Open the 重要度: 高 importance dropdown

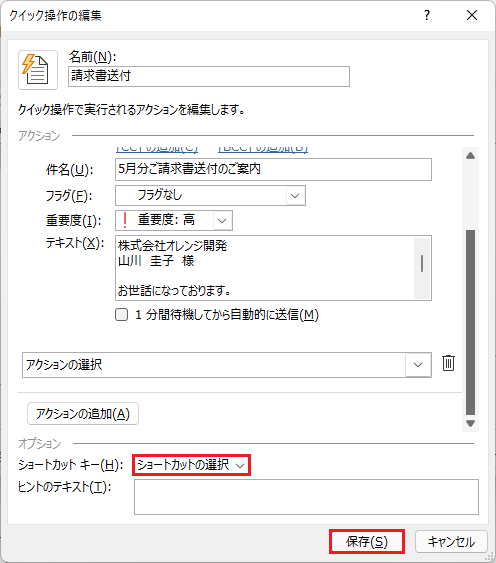point(222,220)
